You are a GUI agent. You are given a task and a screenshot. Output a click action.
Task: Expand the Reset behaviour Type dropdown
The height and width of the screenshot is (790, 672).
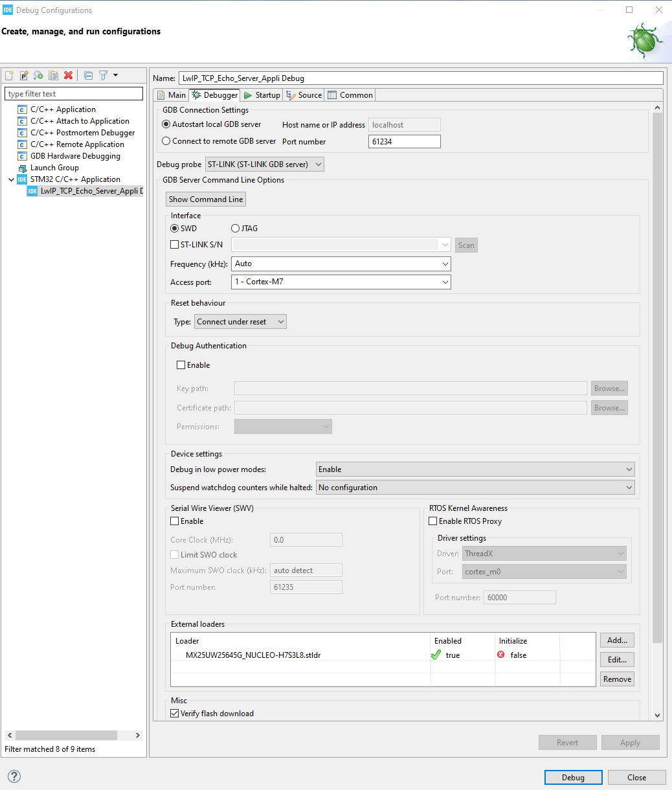240,322
